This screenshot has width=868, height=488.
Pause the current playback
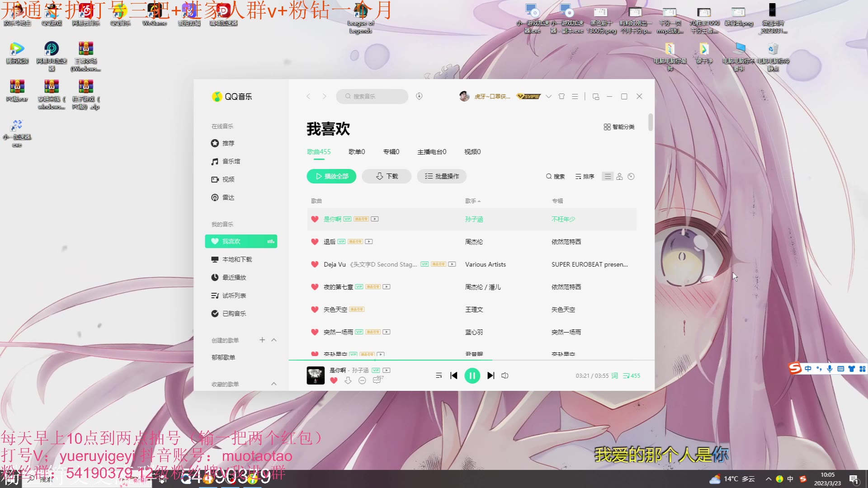472,375
